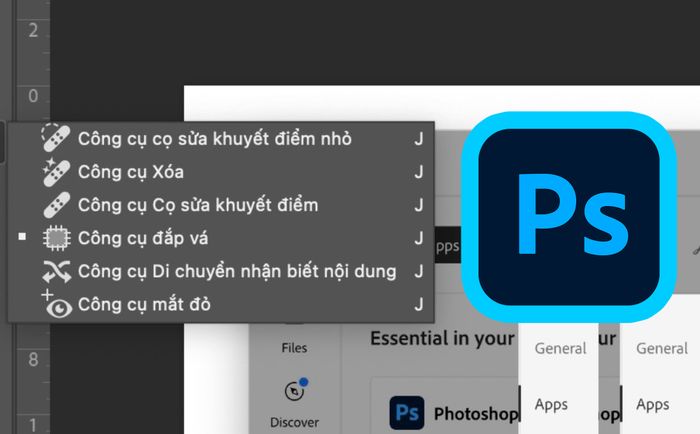This screenshot has height=434, width=700.
Task: Click the selected-tool square marker beside đắp vá
Action: click(22, 236)
